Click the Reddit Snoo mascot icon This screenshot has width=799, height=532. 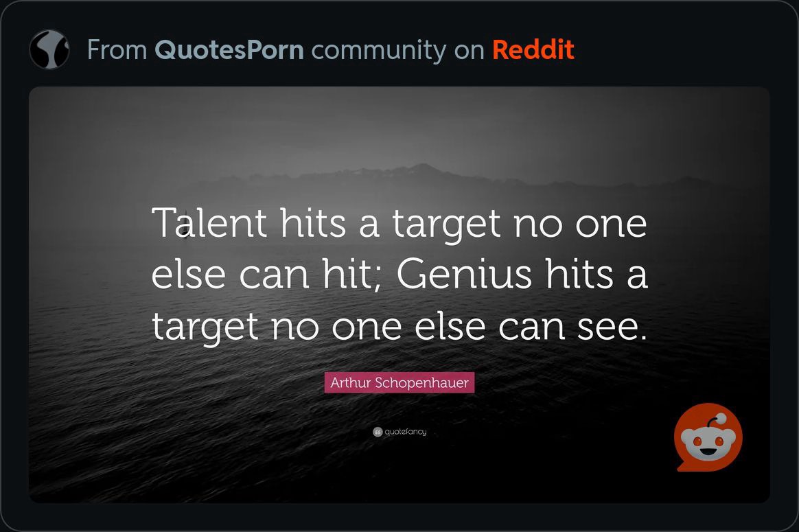[708, 437]
